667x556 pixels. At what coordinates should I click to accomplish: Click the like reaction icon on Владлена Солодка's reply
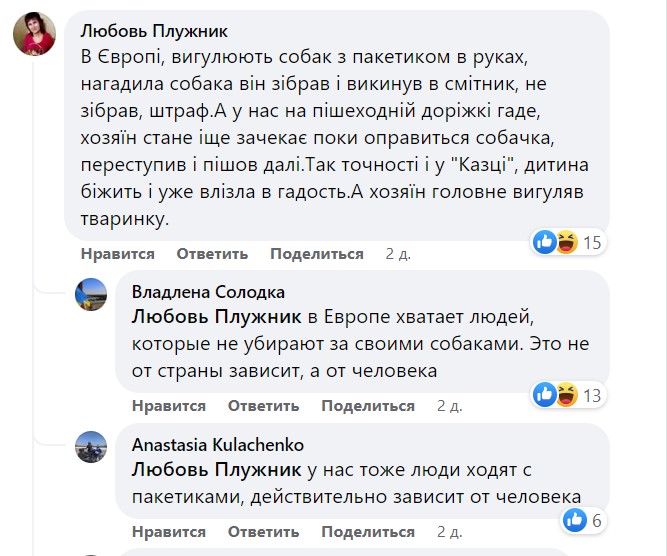[546, 394]
